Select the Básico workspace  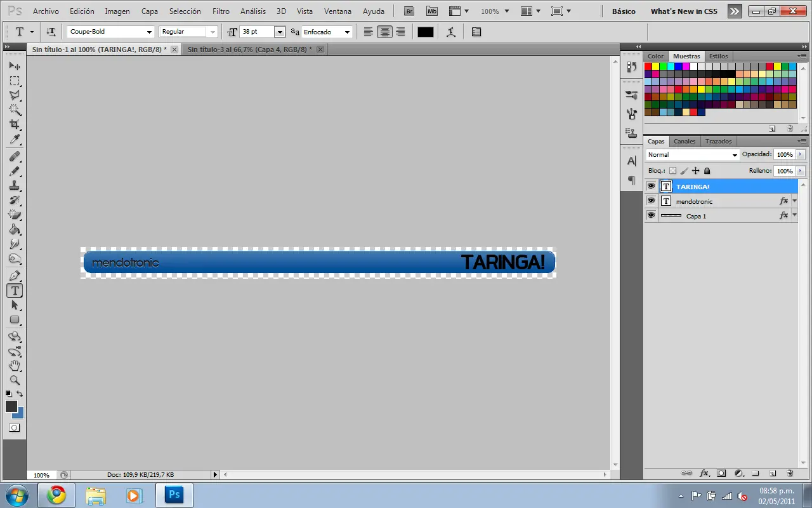pyautogui.click(x=624, y=11)
